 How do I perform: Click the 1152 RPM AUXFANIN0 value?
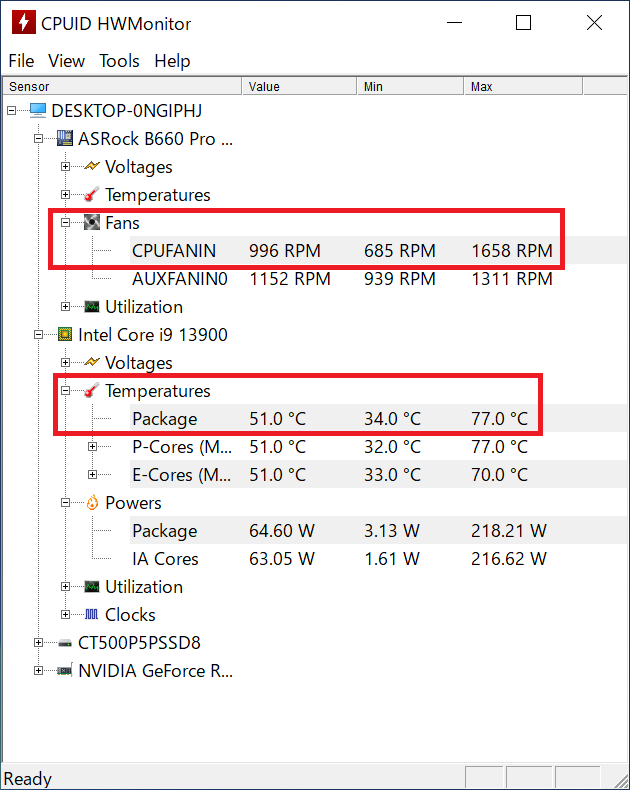point(290,279)
